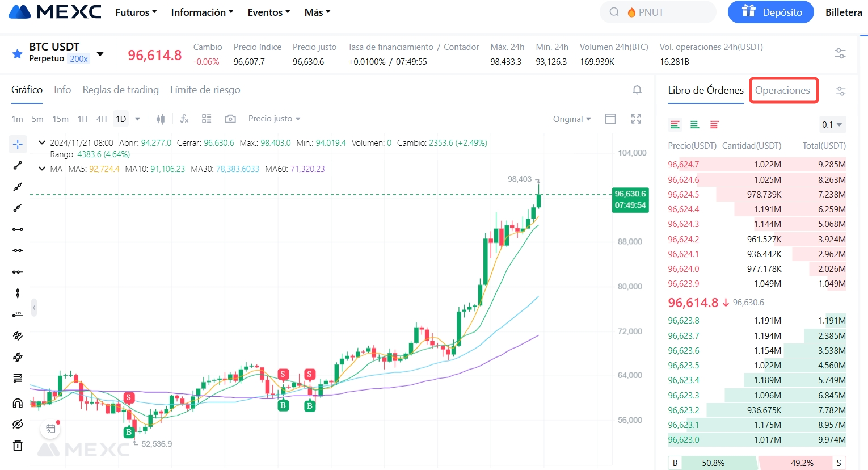Select the vertical line drawing tool
The height and width of the screenshot is (470, 868).
pyautogui.click(x=18, y=293)
